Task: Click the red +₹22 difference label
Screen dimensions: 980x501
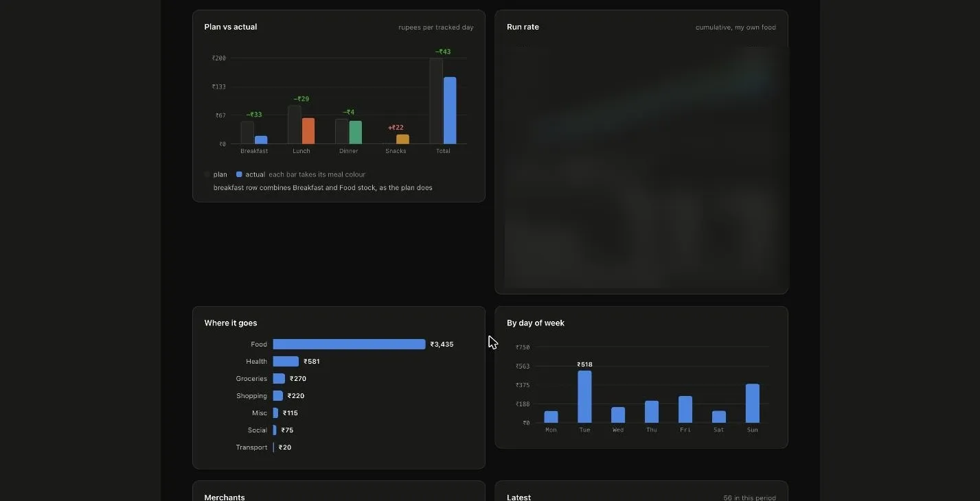Action: point(396,128)
